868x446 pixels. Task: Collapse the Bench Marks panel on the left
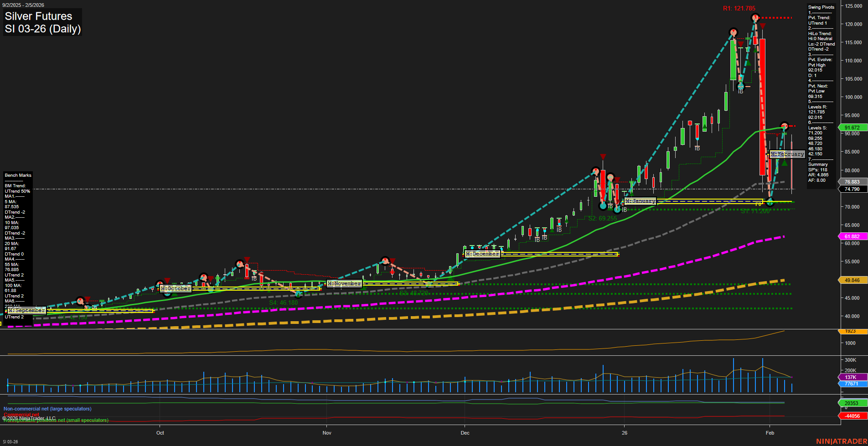(18, 175)
